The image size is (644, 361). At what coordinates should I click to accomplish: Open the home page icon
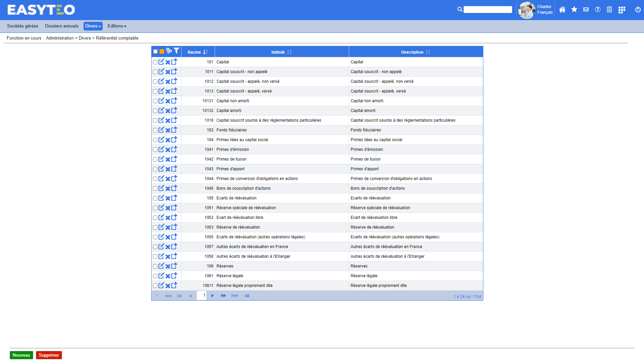pyautogui.click(x=562, y=10)
